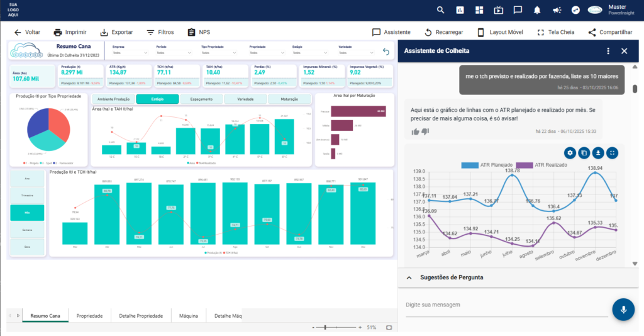The width and height of the screenshot is (644, 336).
Task: Open notifications bell in top bar
Action: tap(537, 10)
